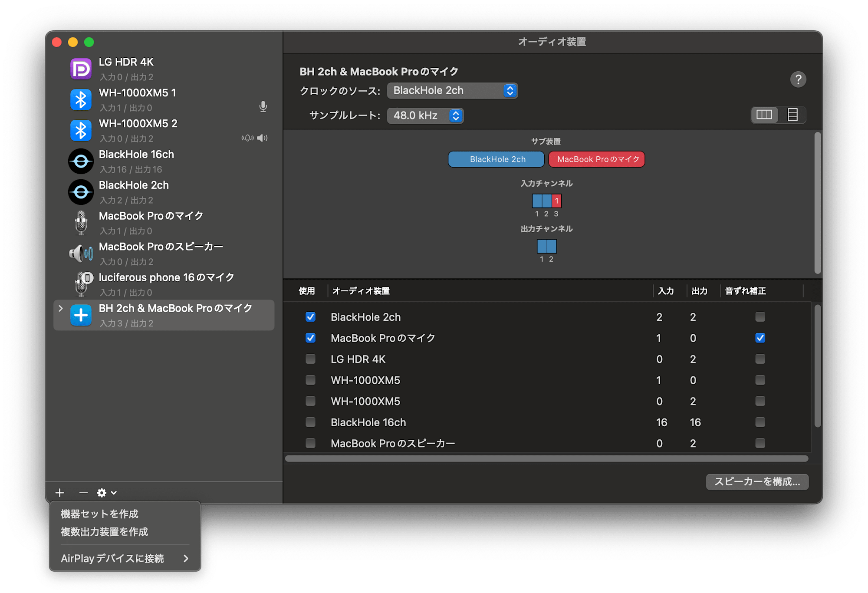Open clock source BlackHole 2ch dropdown
Viewport: 868px width, 593px height.
(452, 91)
